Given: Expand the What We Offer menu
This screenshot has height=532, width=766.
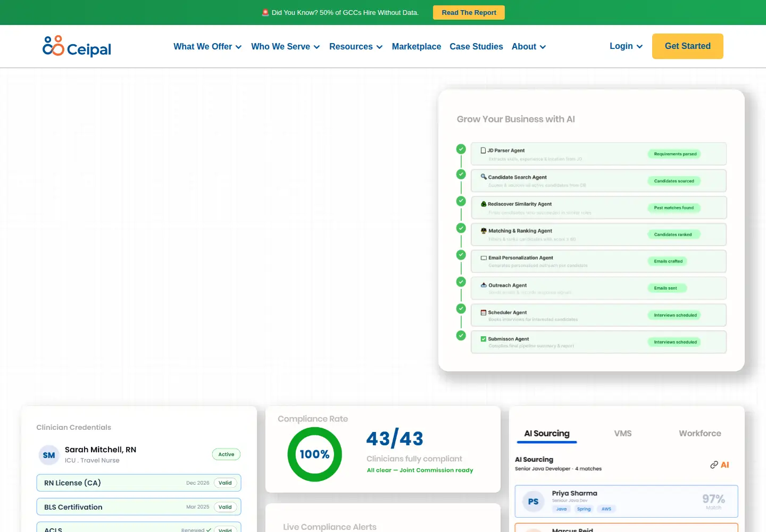Looking at the screenshot, I should [x=207, y=46].
